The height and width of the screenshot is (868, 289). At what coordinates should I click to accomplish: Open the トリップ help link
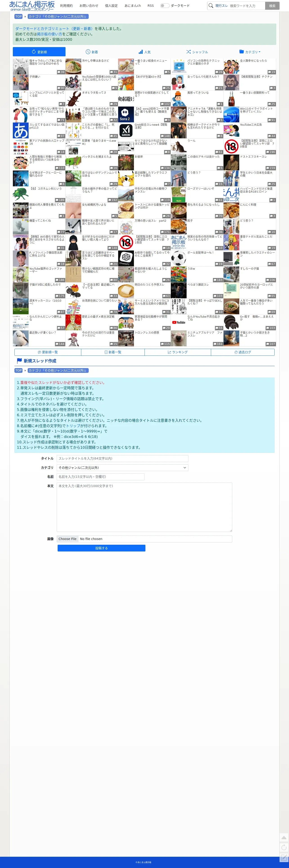(x=73, y=426)
